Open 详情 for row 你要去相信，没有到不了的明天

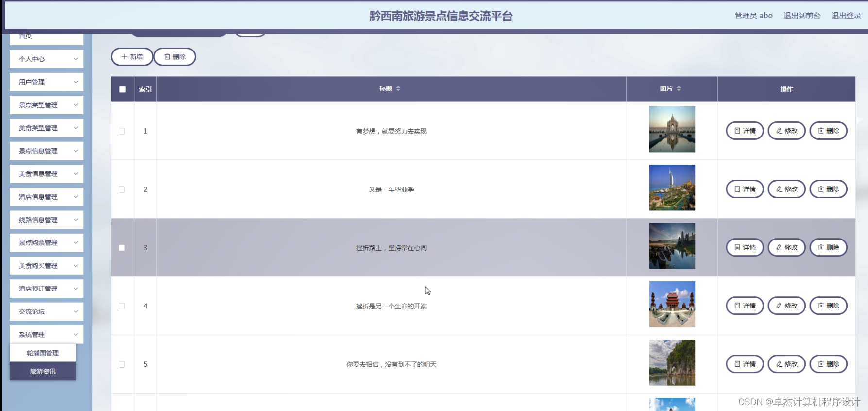[x=745, y=364]
